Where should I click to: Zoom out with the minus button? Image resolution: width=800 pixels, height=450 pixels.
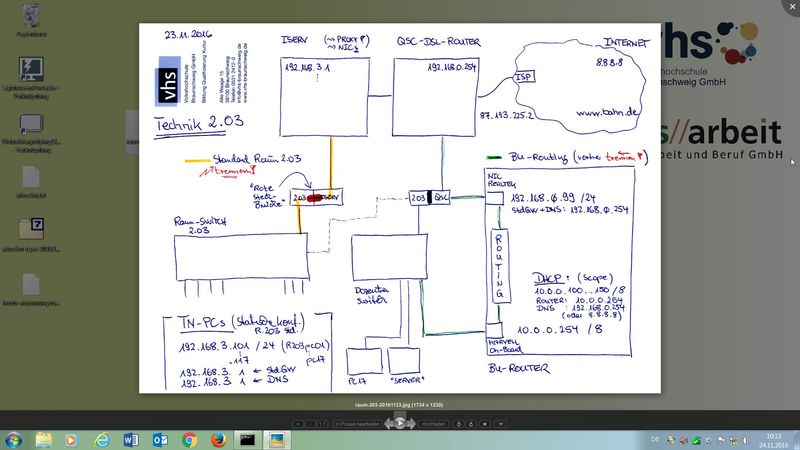point(310,424)
